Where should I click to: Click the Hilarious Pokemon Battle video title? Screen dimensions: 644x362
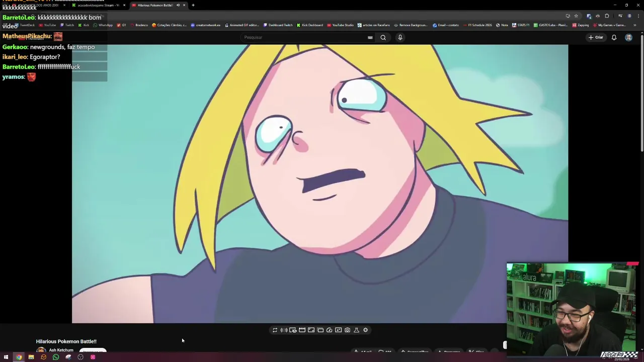click(x=66, y=341)
